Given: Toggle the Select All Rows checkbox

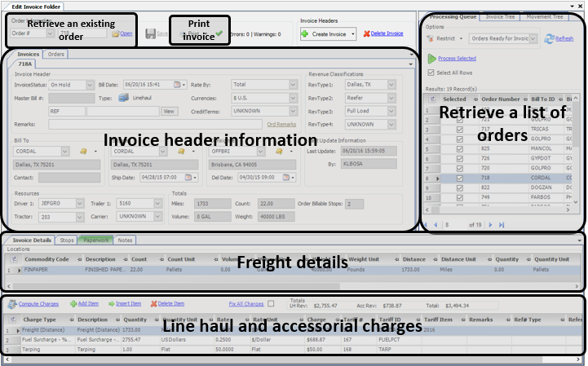Looking at the screenshot, I should tap(431, 73).
